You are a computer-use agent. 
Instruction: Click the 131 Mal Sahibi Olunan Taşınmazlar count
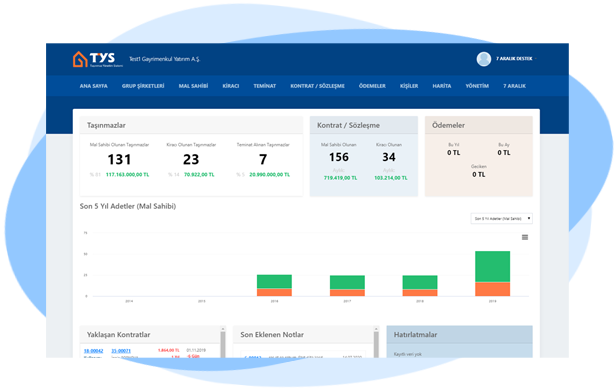click(x=119, y=159)
